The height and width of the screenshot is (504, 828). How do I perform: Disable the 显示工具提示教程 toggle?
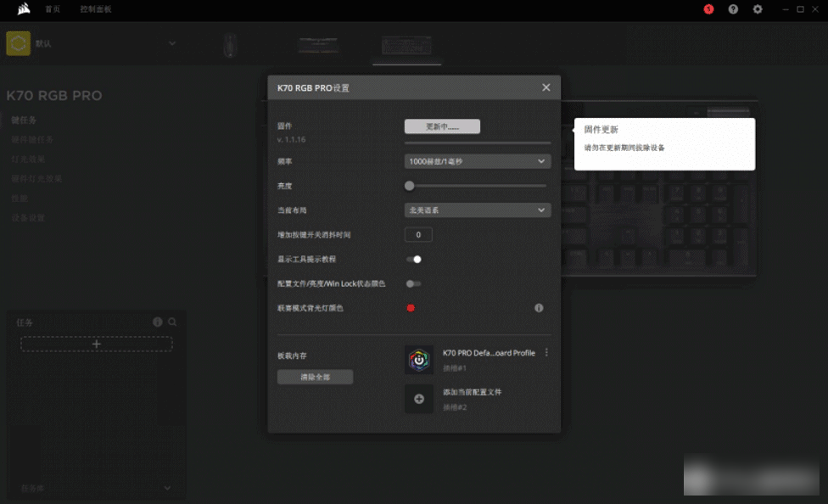click(414, 259)
